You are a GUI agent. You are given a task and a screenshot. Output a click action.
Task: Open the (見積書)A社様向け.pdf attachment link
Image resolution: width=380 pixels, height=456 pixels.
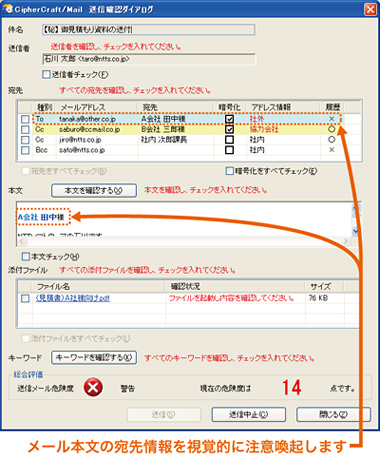73,298
